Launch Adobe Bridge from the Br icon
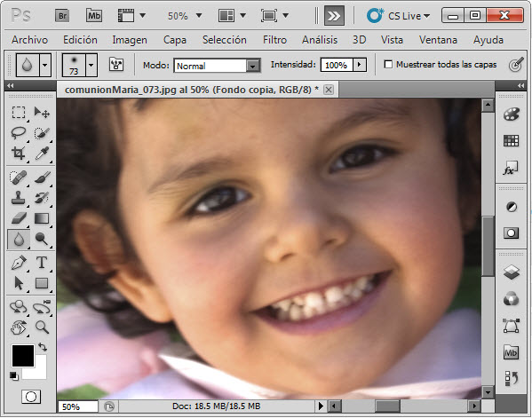Image resolution: width=532 pixels, height=418 pixels. [62, 16]
